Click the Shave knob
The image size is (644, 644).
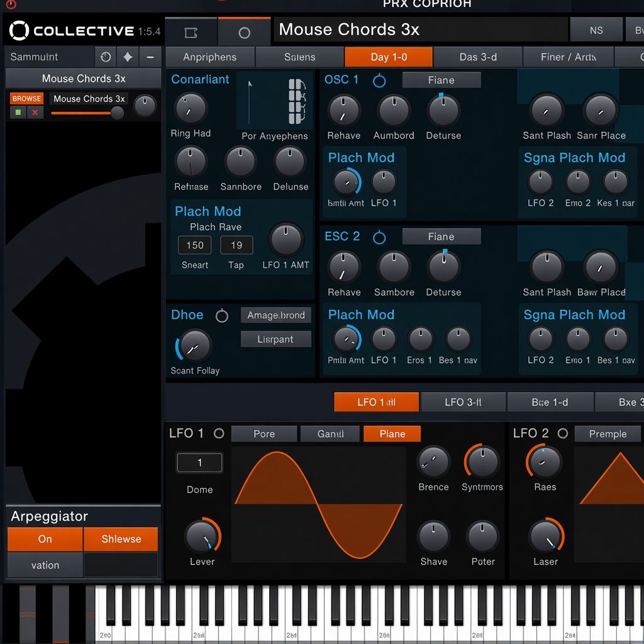point(433,537)
